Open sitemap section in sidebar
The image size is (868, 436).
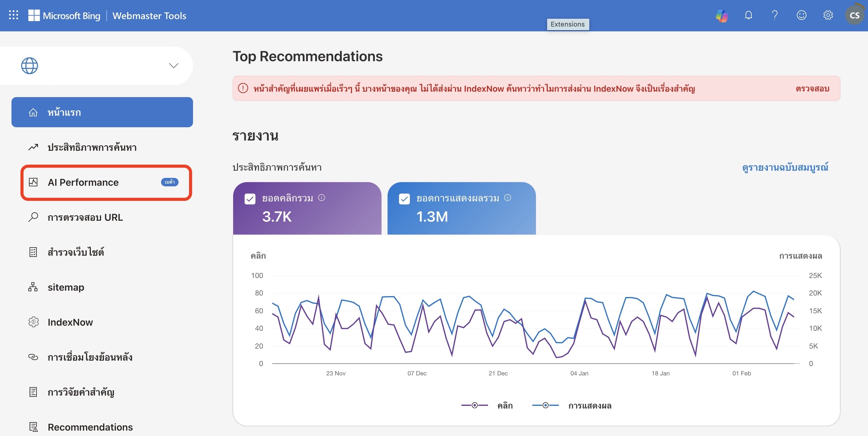pos(66,287)
